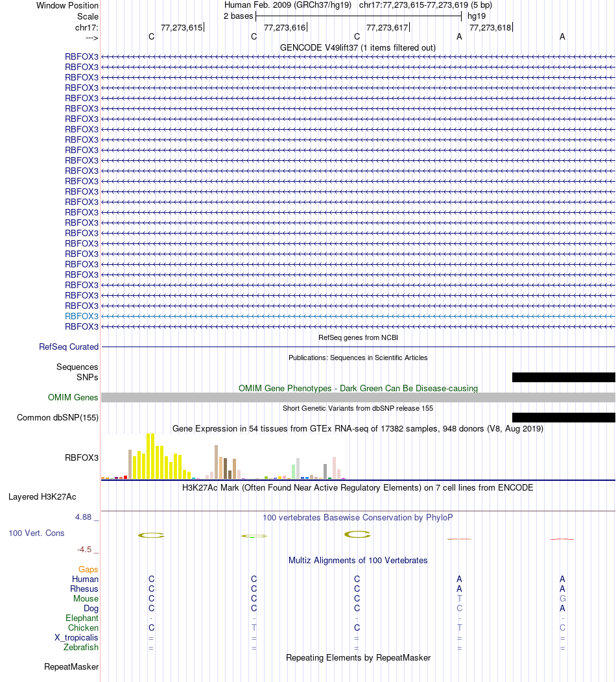
Task: Open the RefSeq Curated track label
Action: click(69, 347)
